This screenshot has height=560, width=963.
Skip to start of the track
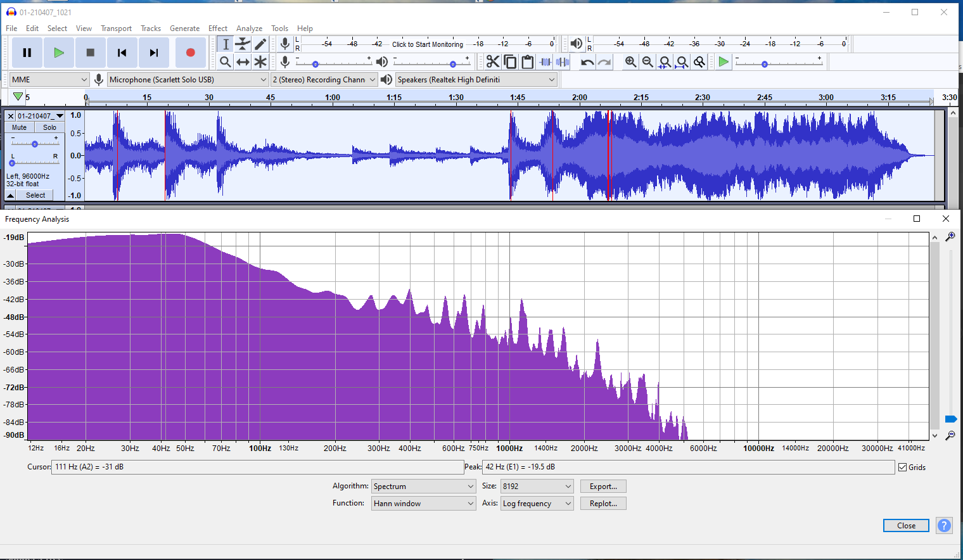click(x=122, y=53)
